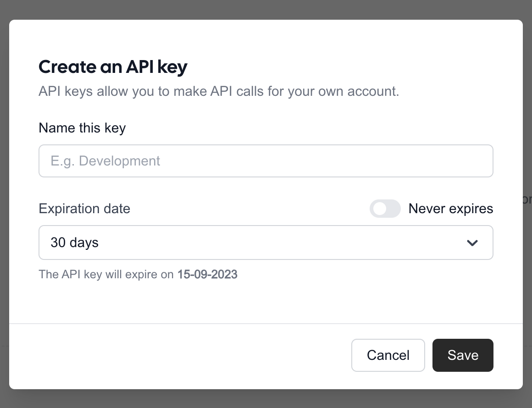Image resolution: width=532 pixels, height=408 pixels.
Task: Click the "Expiration date" field label
Action: pyautogui.click(x=84, y=209)
